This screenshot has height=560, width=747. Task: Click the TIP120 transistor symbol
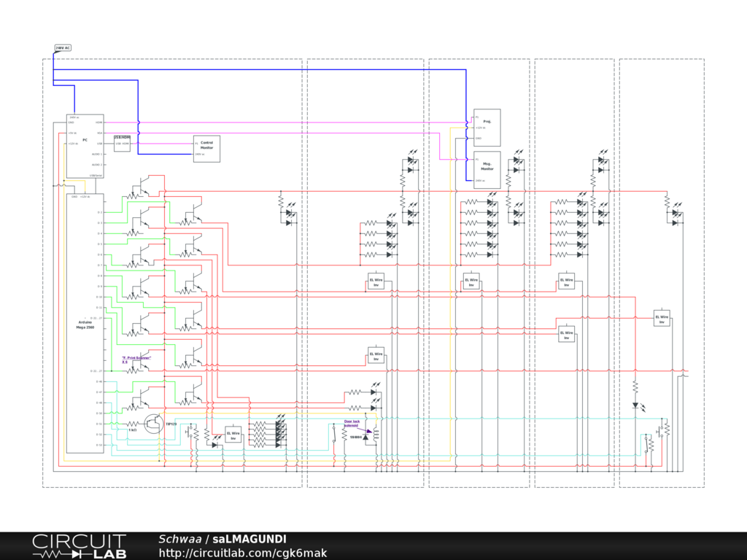[153, 424]
